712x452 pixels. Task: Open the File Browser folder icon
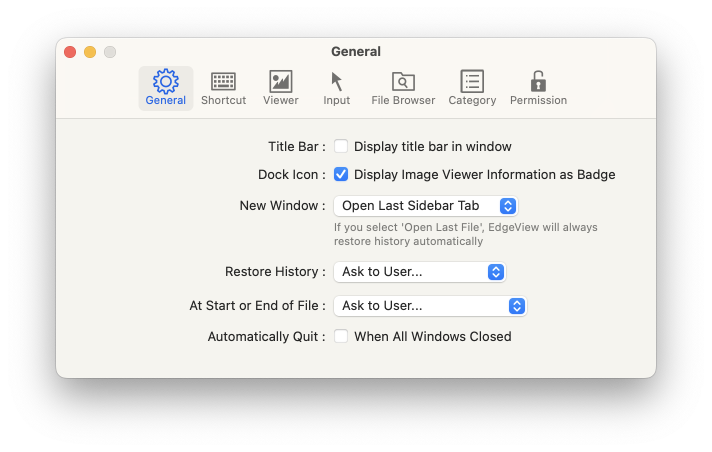[x=403, y=82]
